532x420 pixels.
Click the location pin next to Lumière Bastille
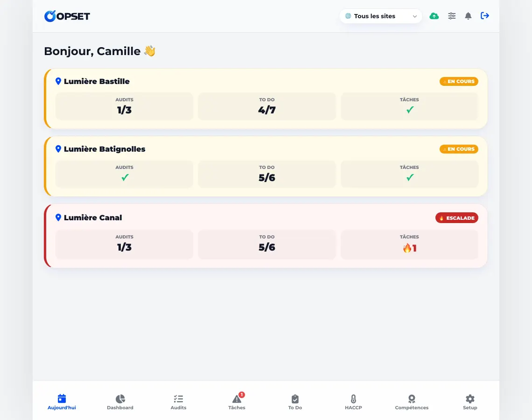coord(58,81)
